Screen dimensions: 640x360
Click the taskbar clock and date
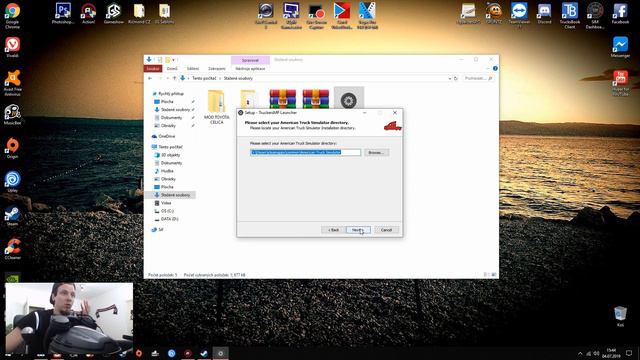[x=611, y=353]
